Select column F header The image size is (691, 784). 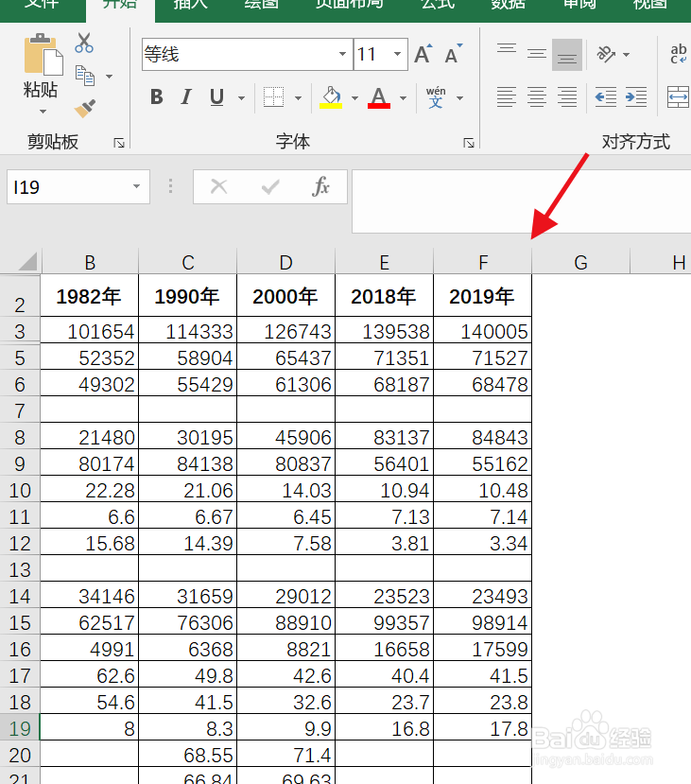(483, 262)
